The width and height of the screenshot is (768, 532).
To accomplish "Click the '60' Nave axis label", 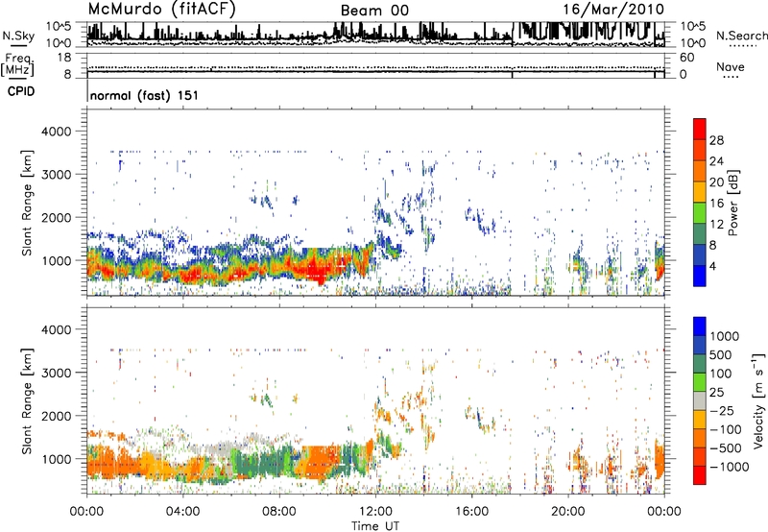I will (687, 58).
